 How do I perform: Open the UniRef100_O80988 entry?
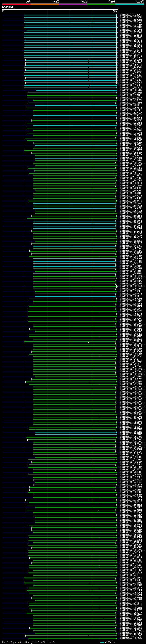[131, 63]
